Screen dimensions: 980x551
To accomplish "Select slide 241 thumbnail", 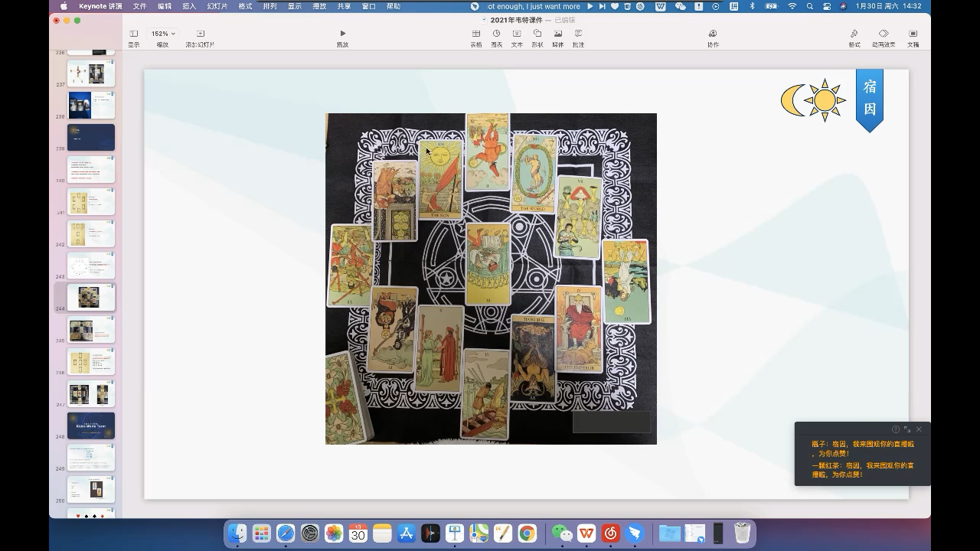I will [91, 202].
